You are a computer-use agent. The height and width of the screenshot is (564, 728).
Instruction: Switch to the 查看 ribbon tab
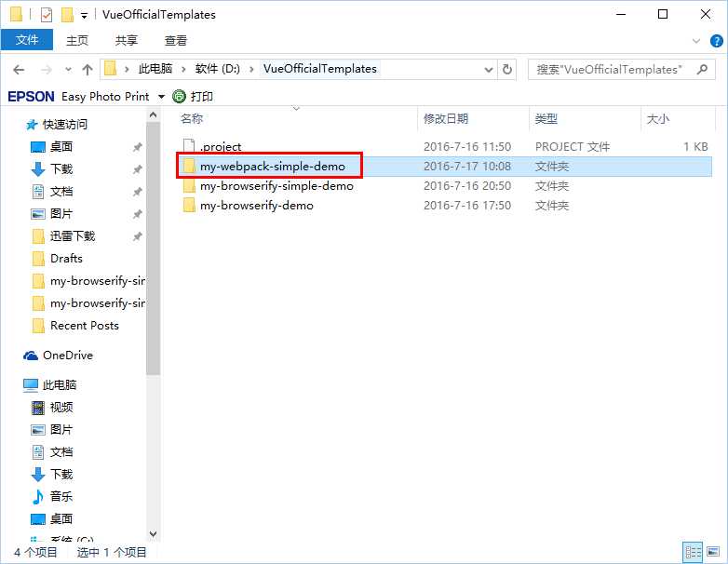tap(176, 40)
